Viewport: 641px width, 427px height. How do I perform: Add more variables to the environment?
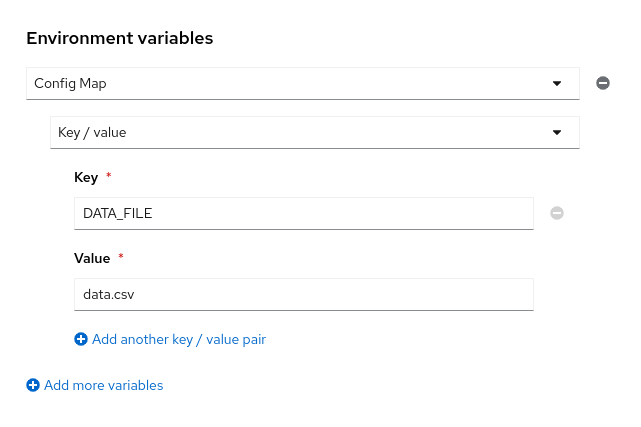click(103, 385)
